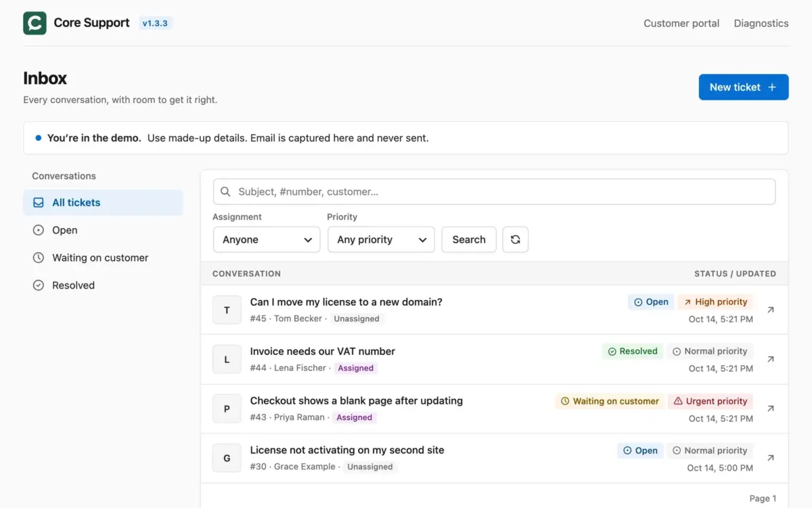
Task: Click the Open status badge on ticket #45
Action: tap(651, 302)
